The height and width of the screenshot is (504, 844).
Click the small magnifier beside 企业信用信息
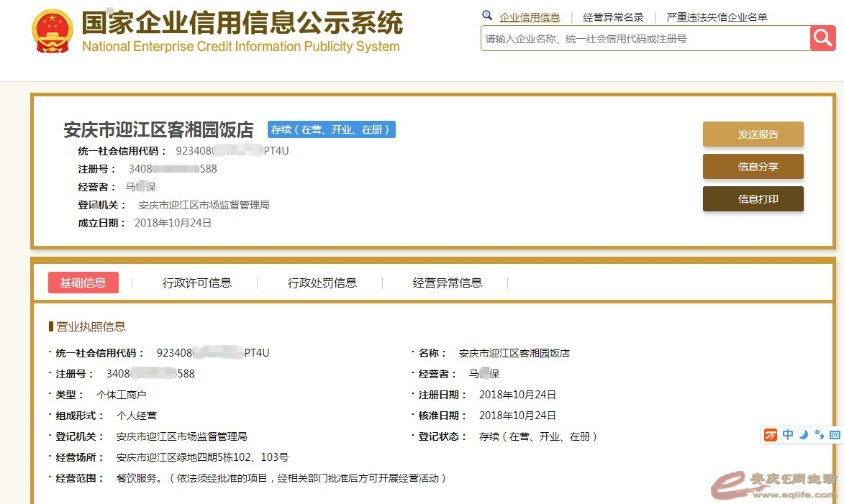(x=487, y=16)
